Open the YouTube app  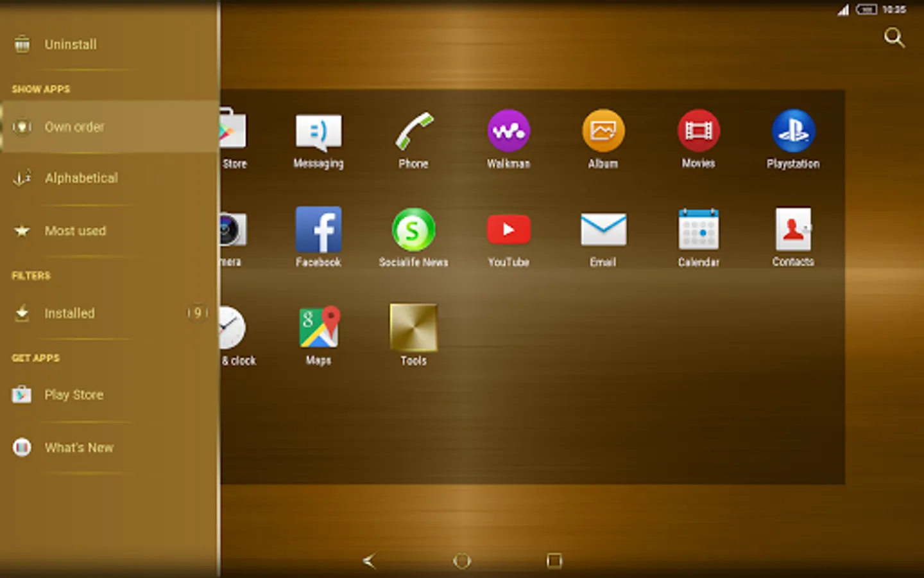click(x=508, y=230)
